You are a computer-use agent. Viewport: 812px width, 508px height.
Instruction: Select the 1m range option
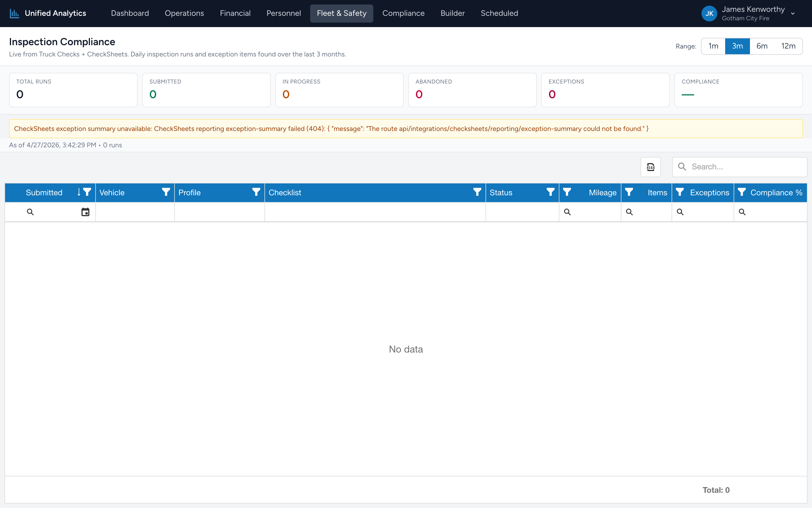(x=713, y=46)
